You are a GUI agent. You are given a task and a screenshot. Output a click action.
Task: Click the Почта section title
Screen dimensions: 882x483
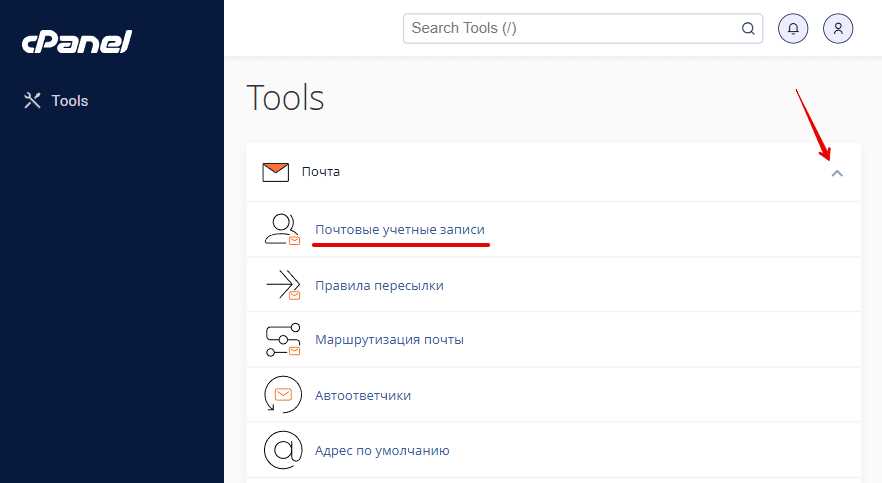321,172
